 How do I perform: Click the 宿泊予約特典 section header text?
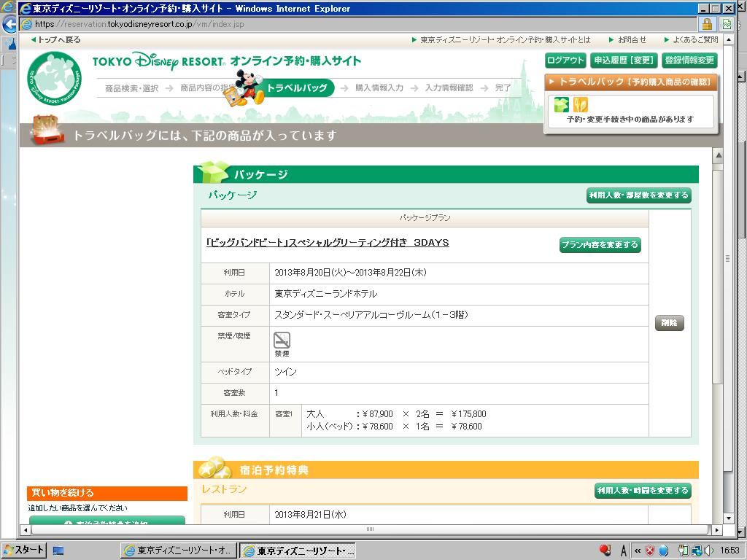pyautogui.click(x=274, y=470)
